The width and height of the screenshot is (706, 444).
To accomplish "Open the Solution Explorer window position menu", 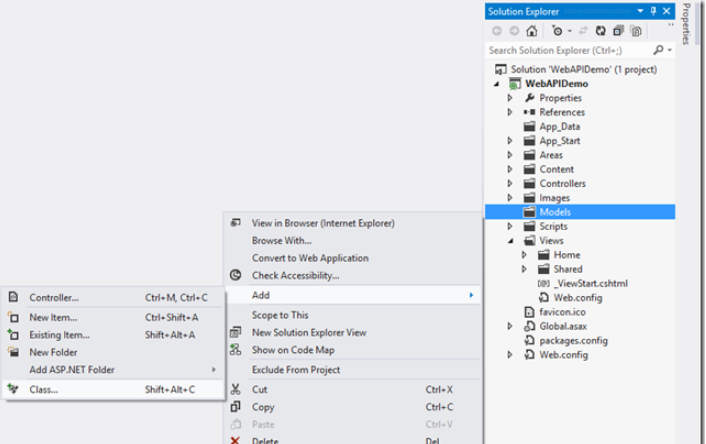I will [x=640, y=11].
